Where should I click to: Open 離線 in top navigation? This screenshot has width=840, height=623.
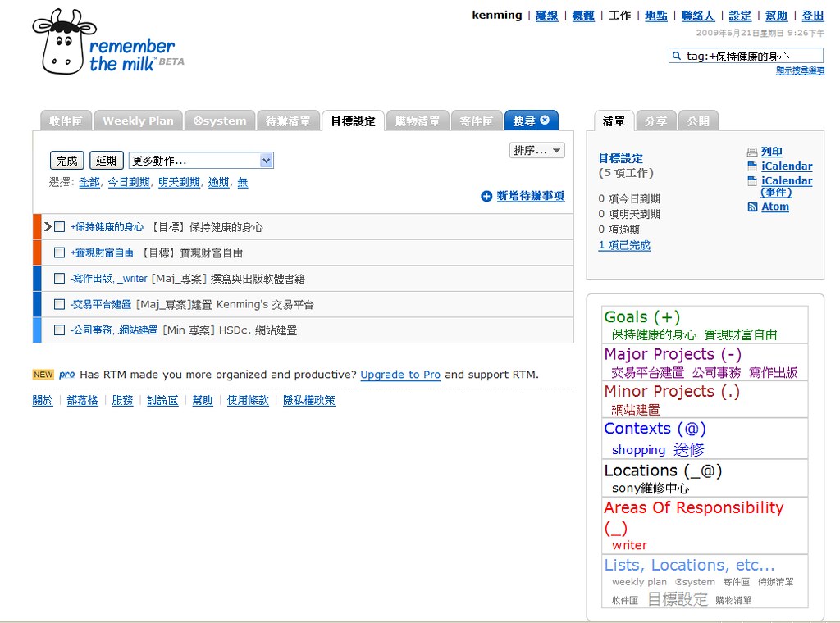pos(547,16)
